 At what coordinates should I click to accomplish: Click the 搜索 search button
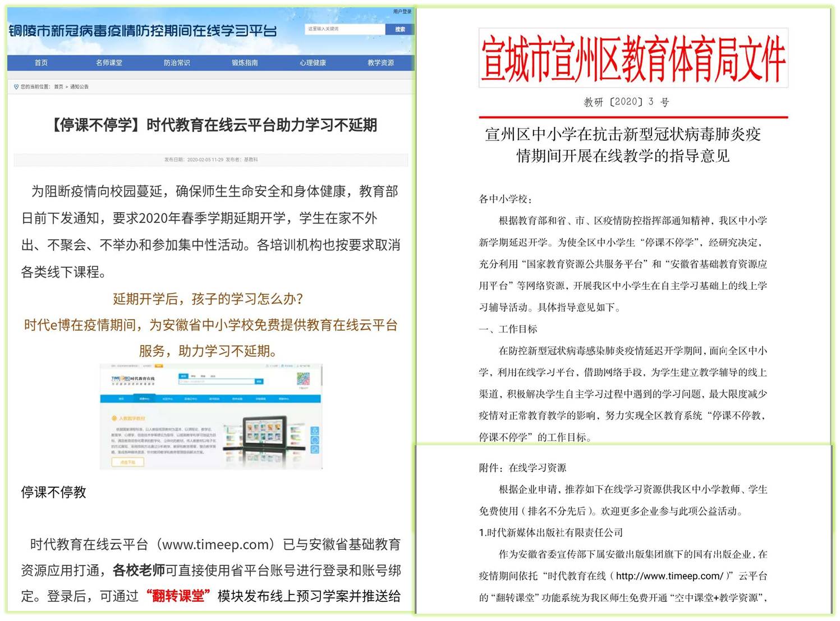[x=400, y=29]
